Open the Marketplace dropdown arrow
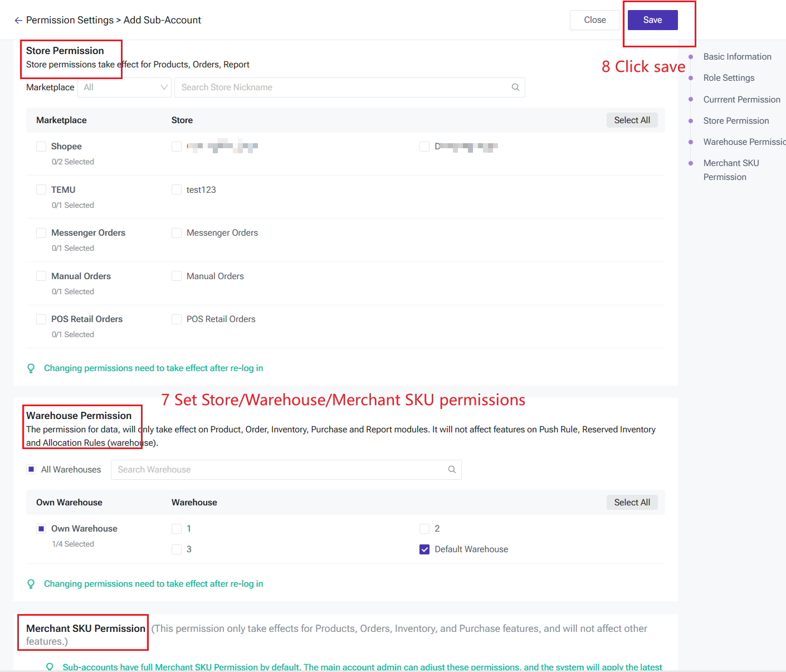 (164, 87)
